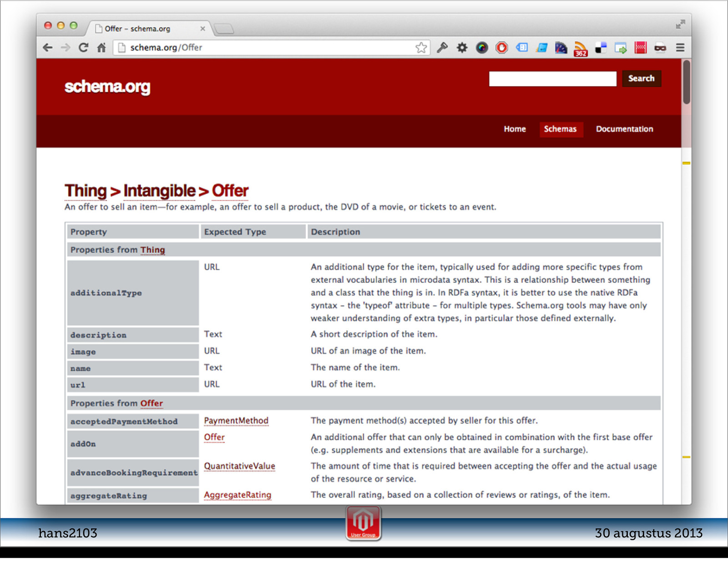Click the color wheel extension icon
Image resolution: width=728 pixels, height=561 pixels.
482,47
